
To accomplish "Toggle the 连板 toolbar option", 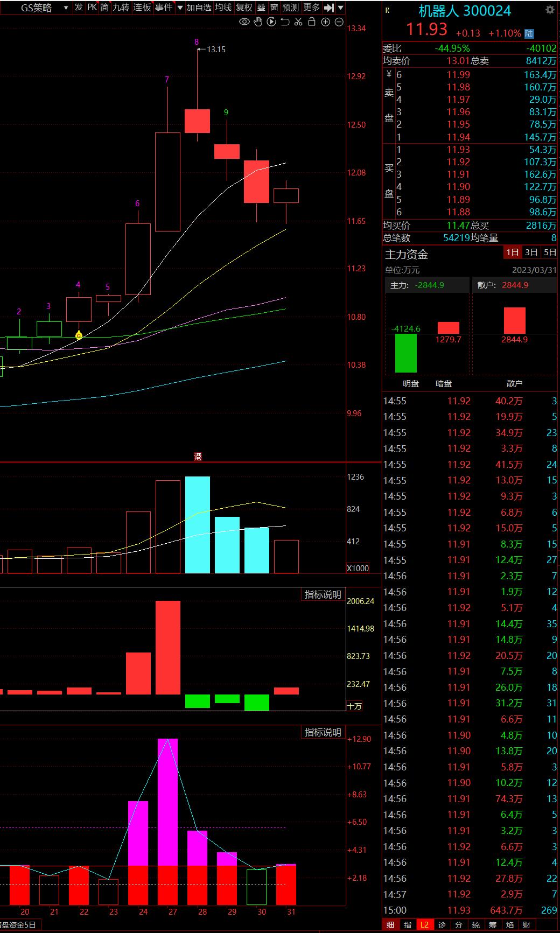I will [x=142, y=8].
